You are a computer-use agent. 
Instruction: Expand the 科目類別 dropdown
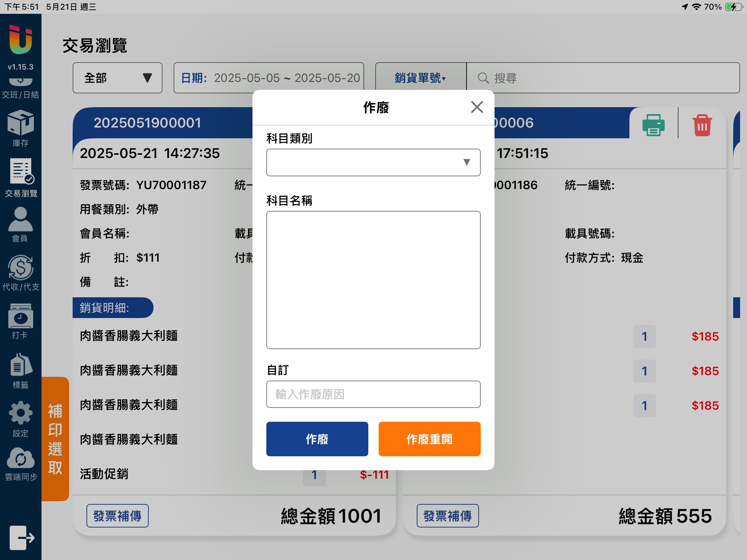pyautogui.click(x=373, y=162)
